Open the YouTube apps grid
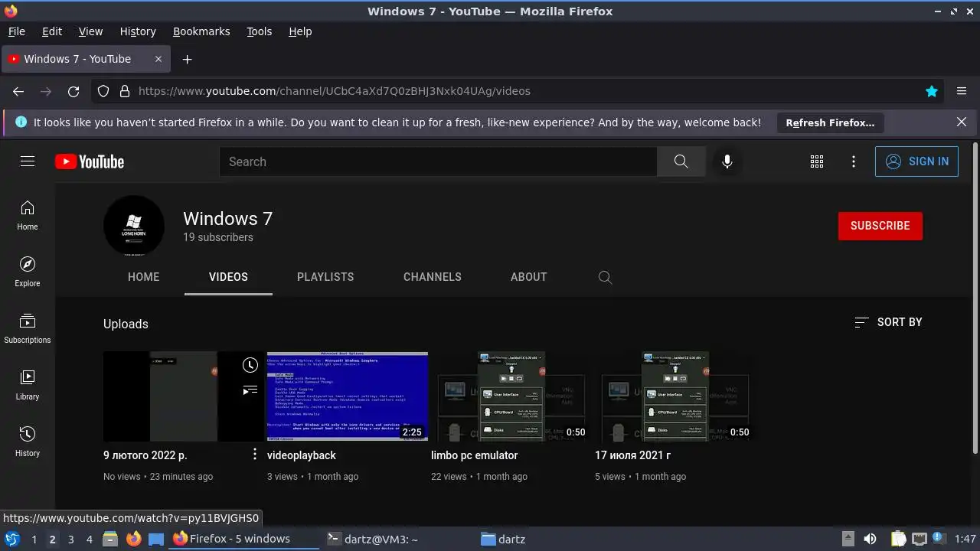 [x=817, y=161]
